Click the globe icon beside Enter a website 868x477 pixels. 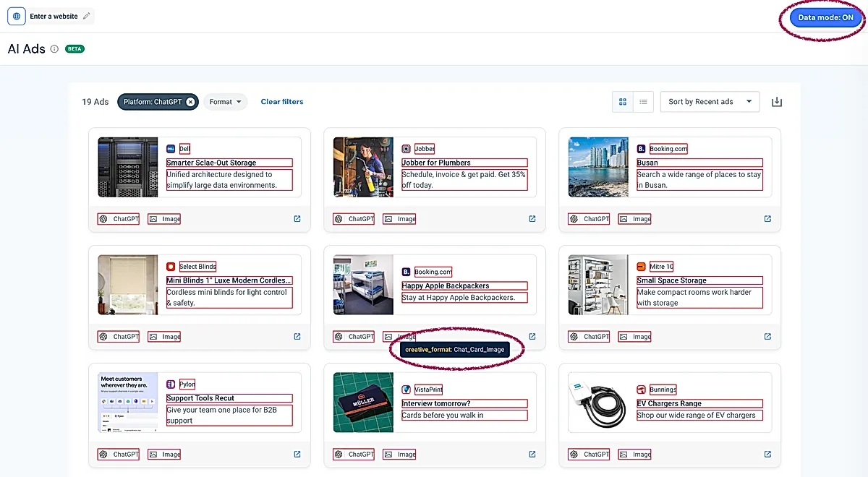17,16
